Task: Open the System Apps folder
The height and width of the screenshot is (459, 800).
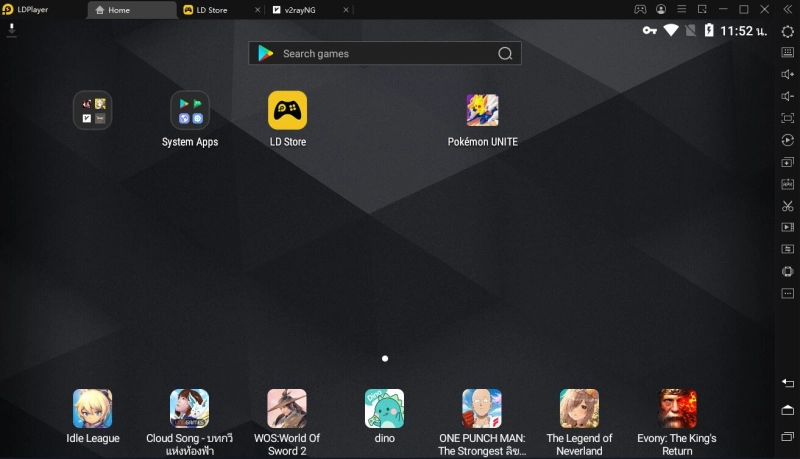Action: 190,110
